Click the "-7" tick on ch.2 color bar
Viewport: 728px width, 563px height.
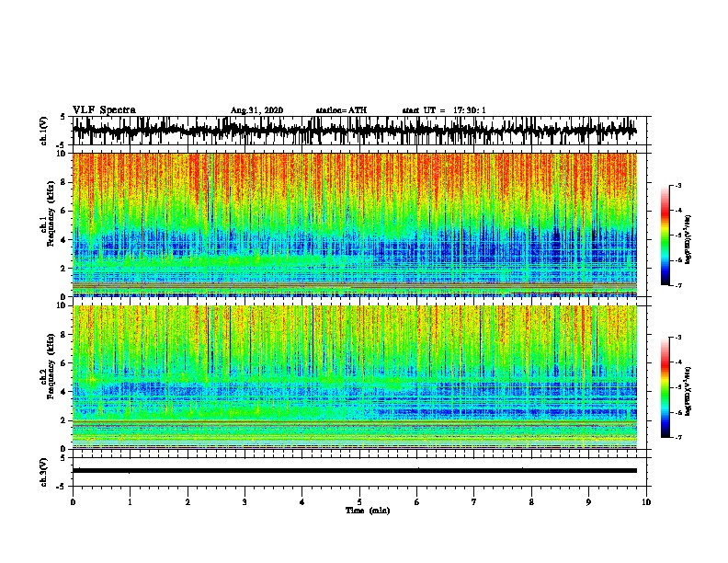click(678, 438)
